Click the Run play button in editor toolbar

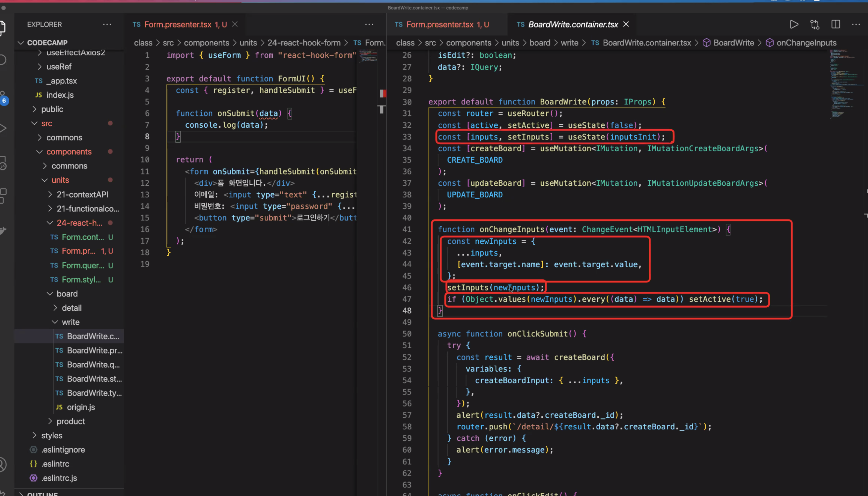click(x=794, y=25)
